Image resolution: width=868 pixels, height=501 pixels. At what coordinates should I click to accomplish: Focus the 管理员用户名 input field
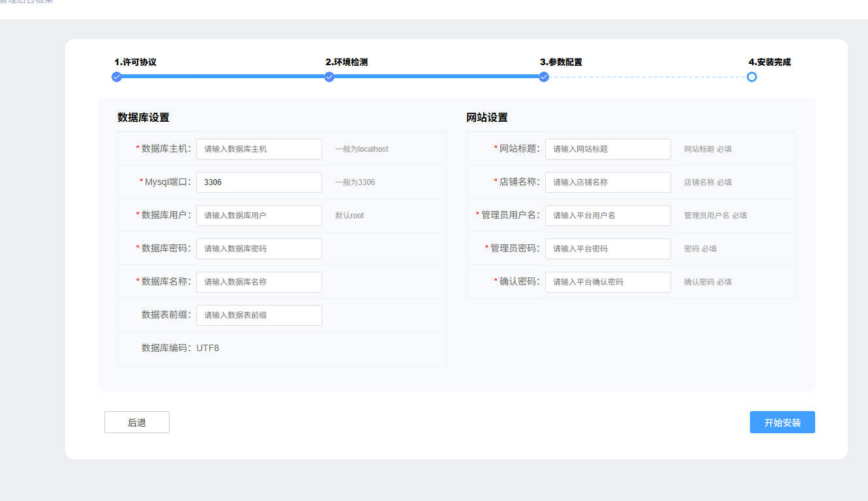[x=608, y=216]
